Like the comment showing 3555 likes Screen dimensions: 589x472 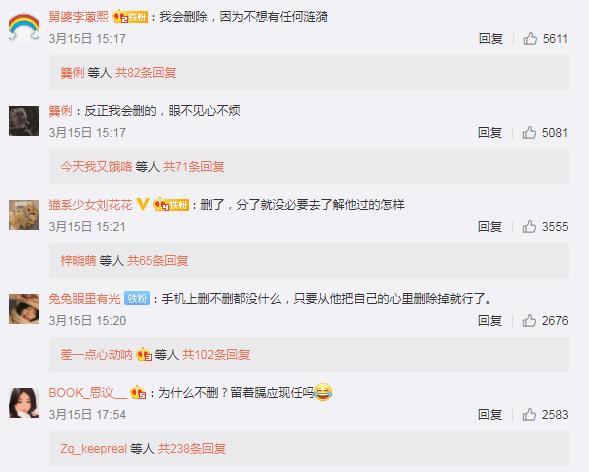(529, 226)
